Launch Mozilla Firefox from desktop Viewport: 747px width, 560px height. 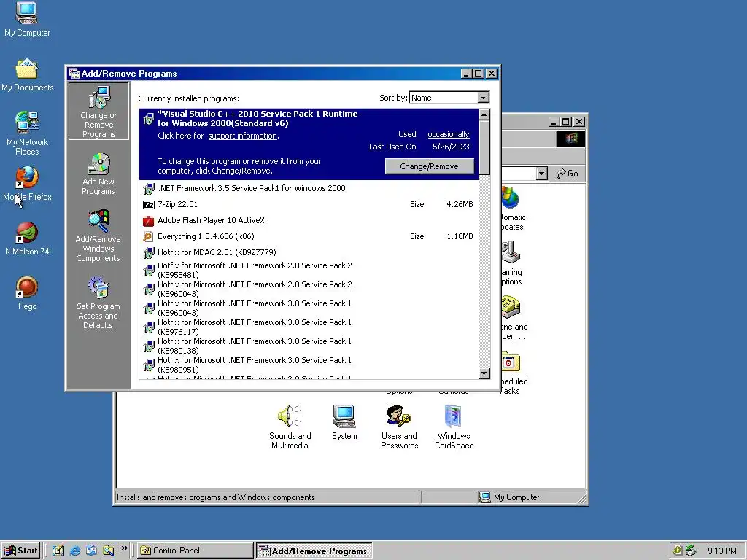click(27, 184)
